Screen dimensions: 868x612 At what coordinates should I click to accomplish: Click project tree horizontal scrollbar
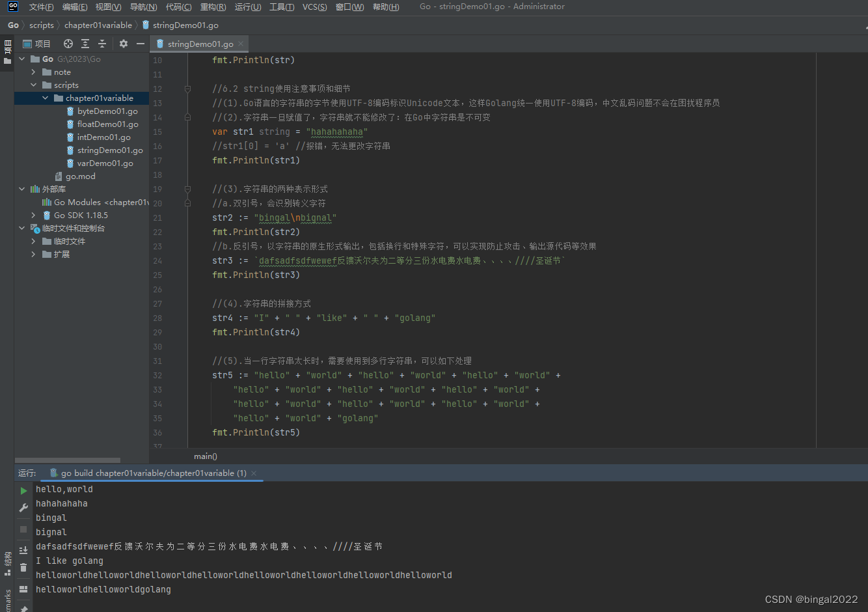(68, 460)
